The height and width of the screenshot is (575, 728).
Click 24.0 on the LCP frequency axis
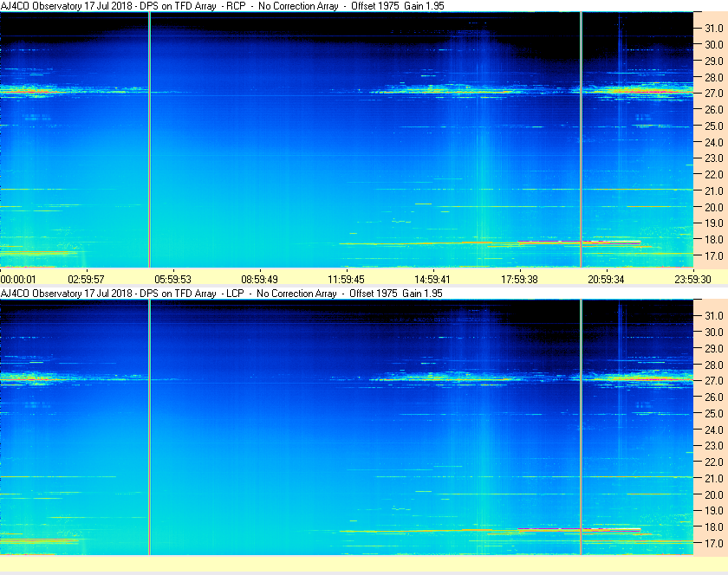point(714,430)
